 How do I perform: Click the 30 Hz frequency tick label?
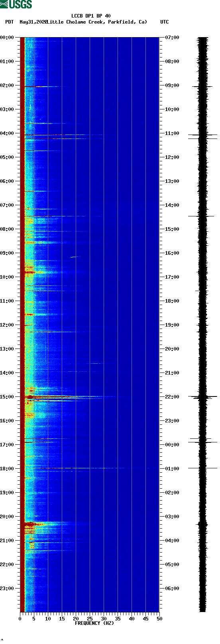(x=104, y=619)
